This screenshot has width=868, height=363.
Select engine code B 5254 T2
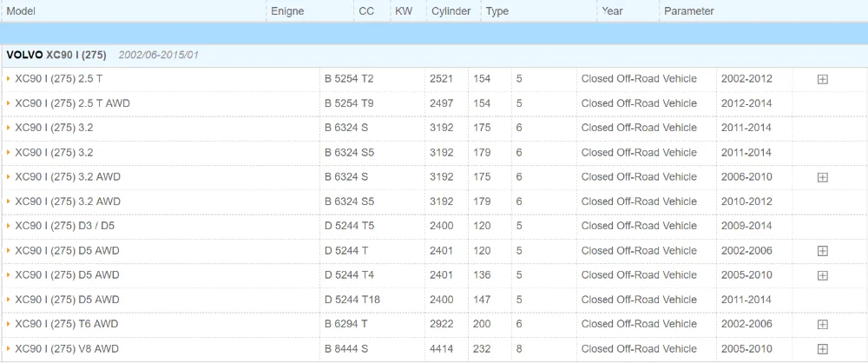click(x=349, y=79)
